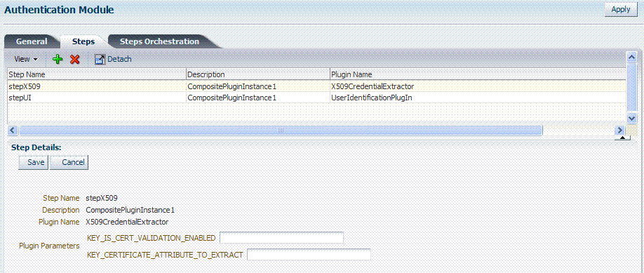Select the stepX509 row
The width and height of the screenshot is (644, 273).
[x=316, y=86]
